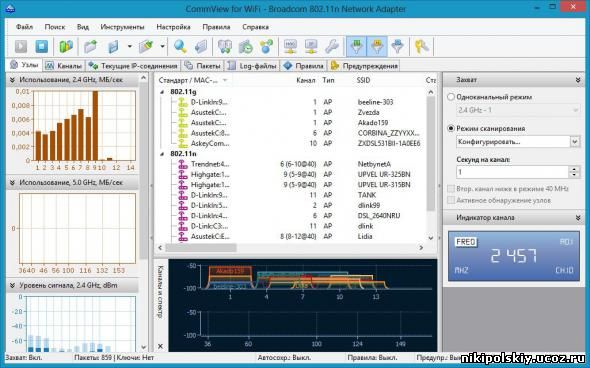This screenshot has height=368, width=590.
Task: Click the CommView application icon in title bar
Action: tap(10, 8)
